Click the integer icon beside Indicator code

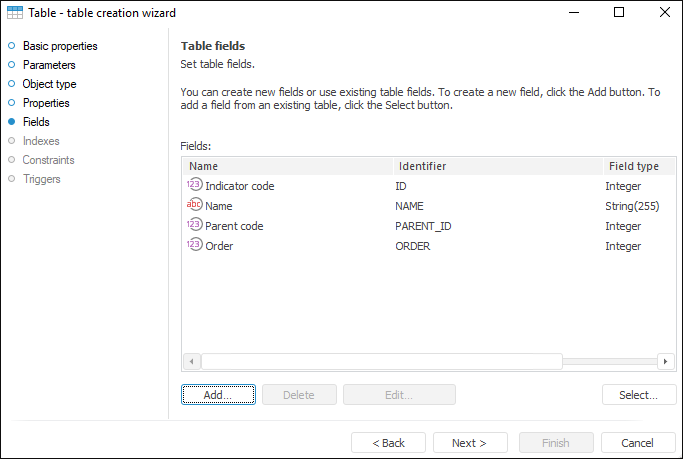click(194, 186)
